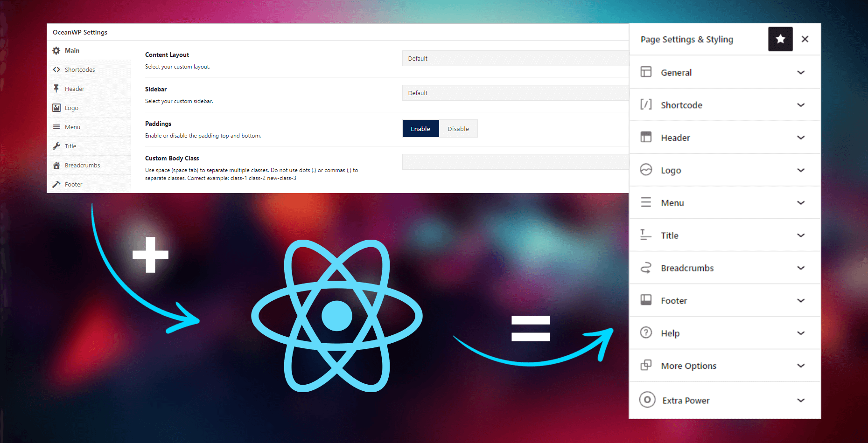Screen dimensions: 868x443
Task: Click the Logo circle icon in Page Settings
Action: [x=646, y=170]
